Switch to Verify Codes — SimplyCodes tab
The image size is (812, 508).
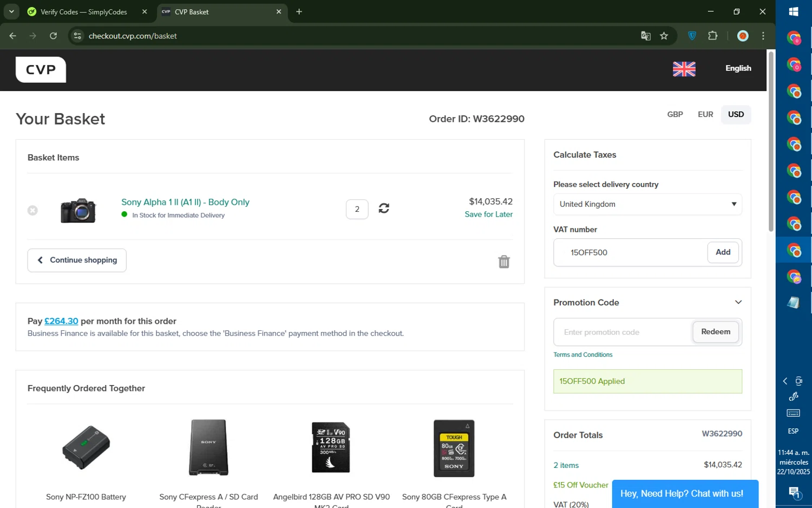point(83,12)
